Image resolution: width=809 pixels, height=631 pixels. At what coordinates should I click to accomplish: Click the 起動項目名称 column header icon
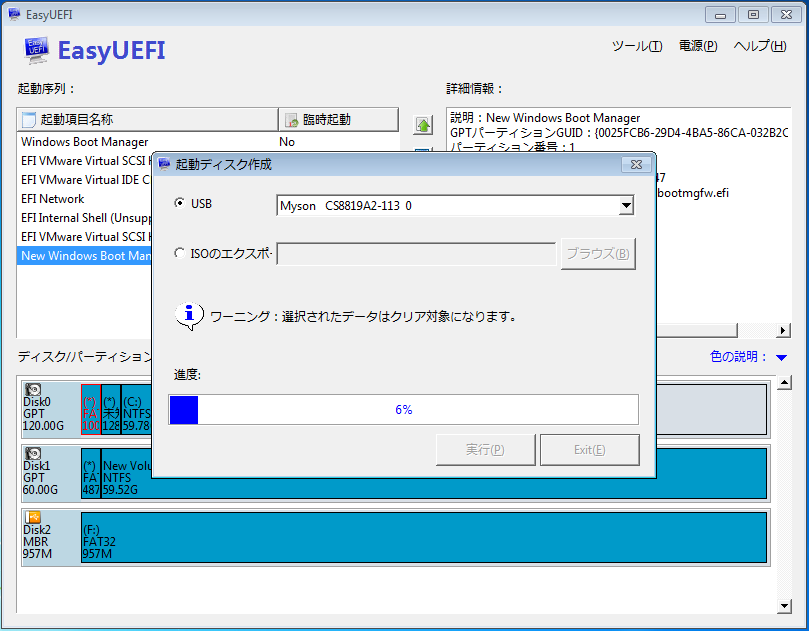coord(29,120)
